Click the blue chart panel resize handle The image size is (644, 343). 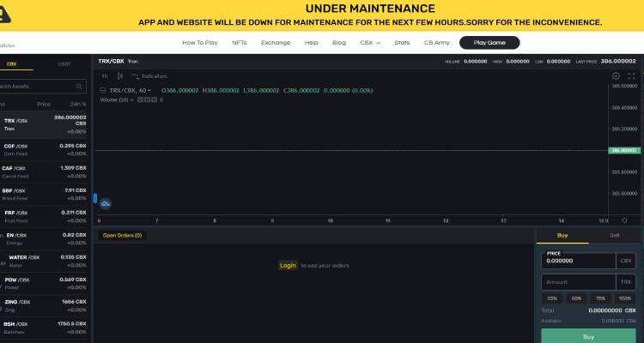94,198
